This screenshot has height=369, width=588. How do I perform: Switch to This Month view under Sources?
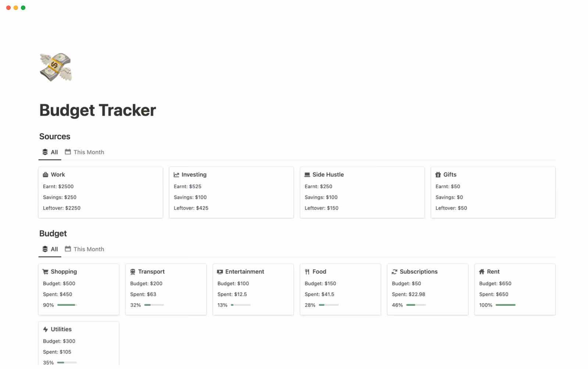pyautogui.click(x=85, y=152)
